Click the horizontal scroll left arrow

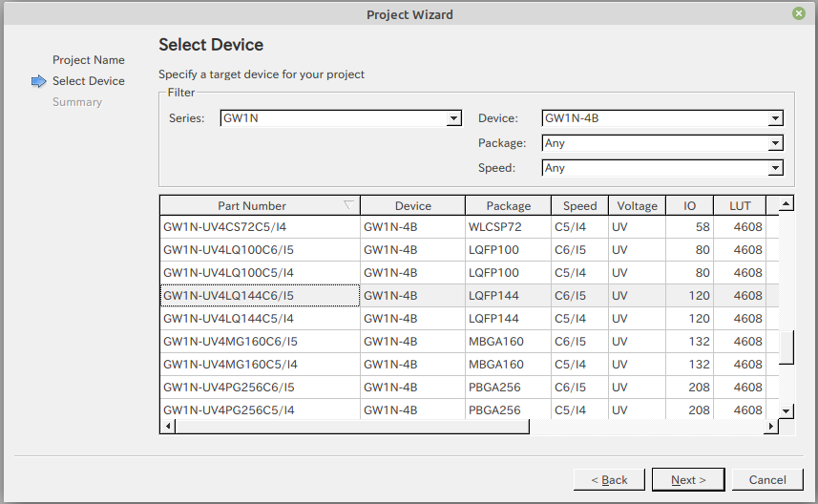[x=168, y=427]
